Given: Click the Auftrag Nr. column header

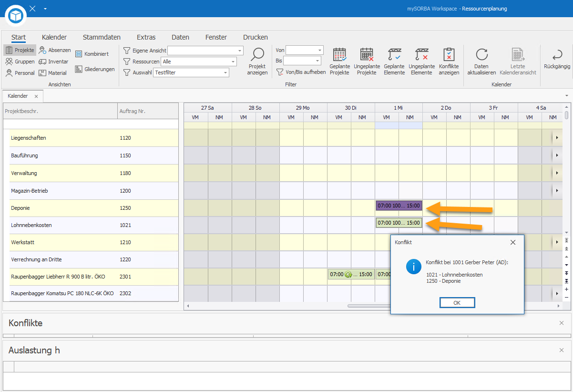Looking at the screenshot, I should 148,111.
